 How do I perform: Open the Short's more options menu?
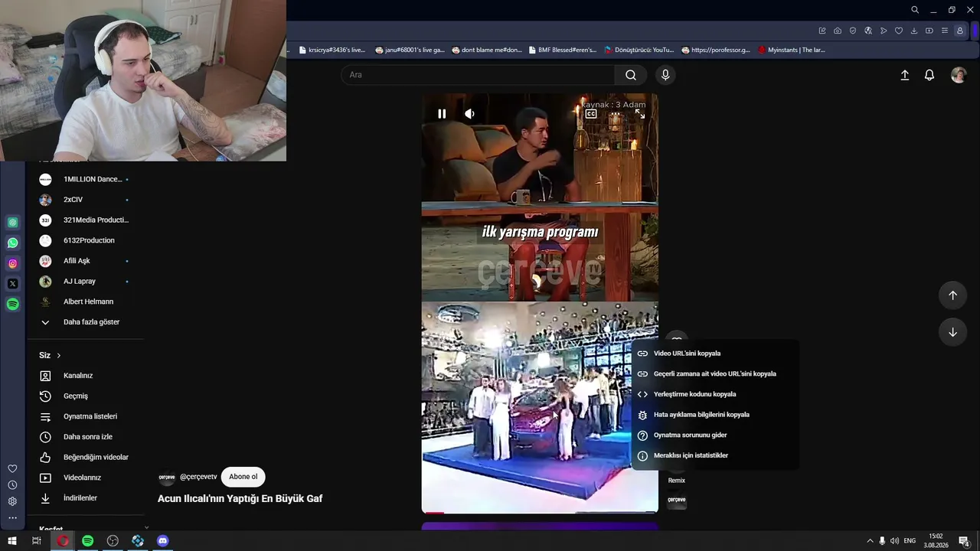tap(616, 114)
